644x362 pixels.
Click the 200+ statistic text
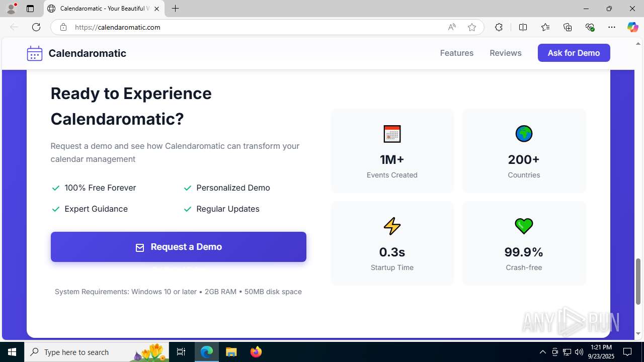coord(524,159)
